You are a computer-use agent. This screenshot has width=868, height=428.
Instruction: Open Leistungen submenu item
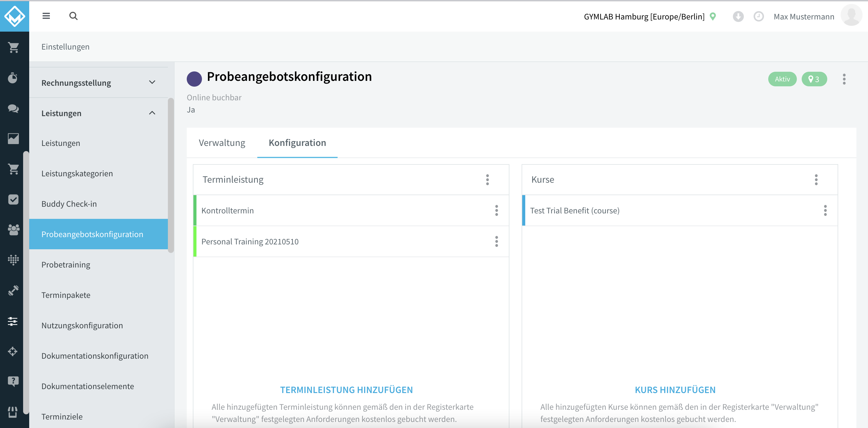[x=99, y=143]
